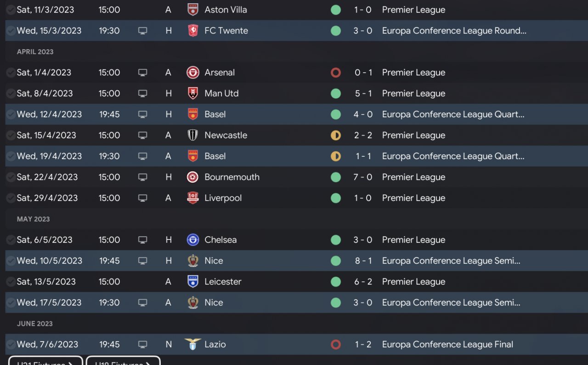Toggle the checkmark for Wed, 10/5/2023 fixture
This screenshot has height=365, width=588.
click(11, 261)
